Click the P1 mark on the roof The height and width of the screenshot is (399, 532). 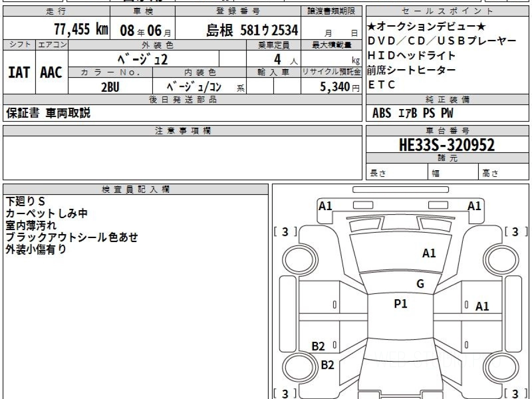click(x=401, y=304)
